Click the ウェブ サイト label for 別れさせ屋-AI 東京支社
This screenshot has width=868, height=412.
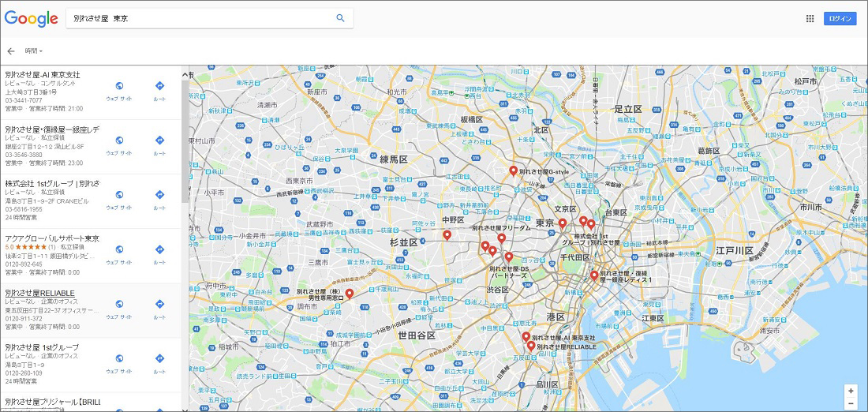tap(119, 99)
